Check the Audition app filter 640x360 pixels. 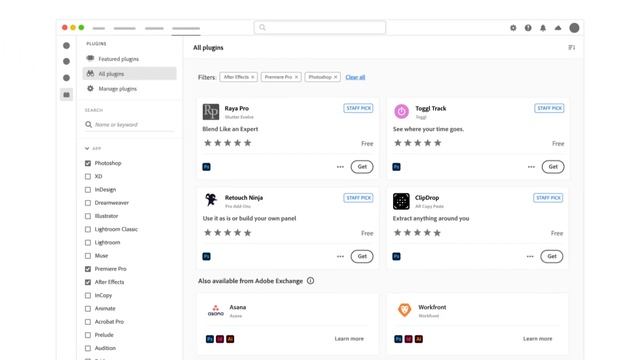[x=88, y=348]
